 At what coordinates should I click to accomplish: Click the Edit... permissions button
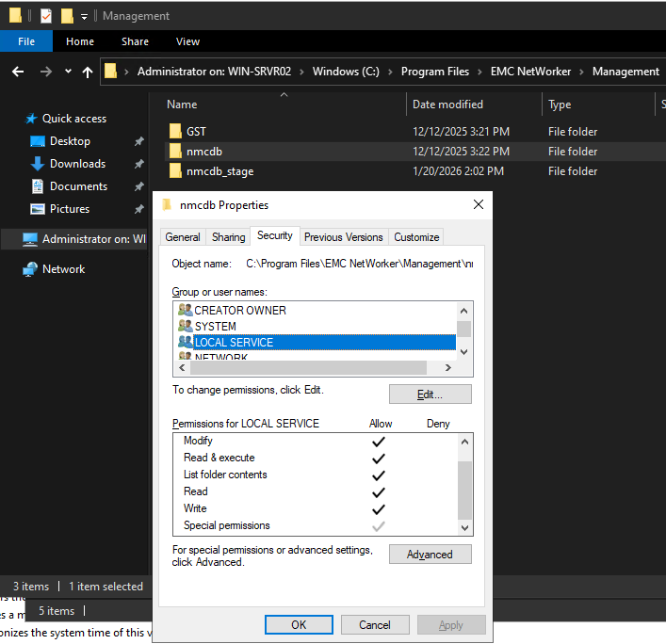[430, 394]
